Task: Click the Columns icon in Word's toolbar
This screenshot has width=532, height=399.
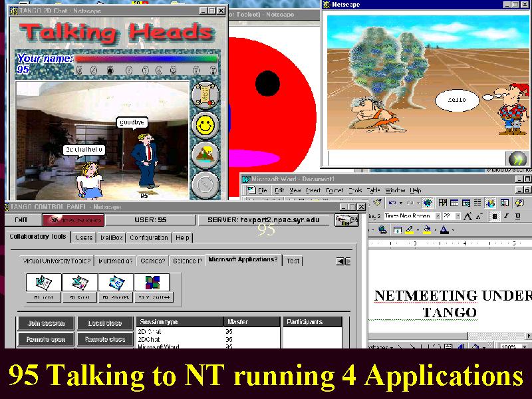Action: point(477,203)
